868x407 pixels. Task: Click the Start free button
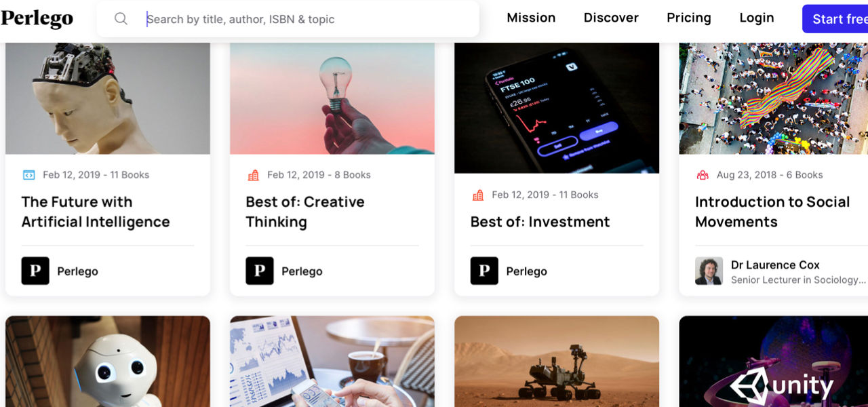(x=835, y=19)
